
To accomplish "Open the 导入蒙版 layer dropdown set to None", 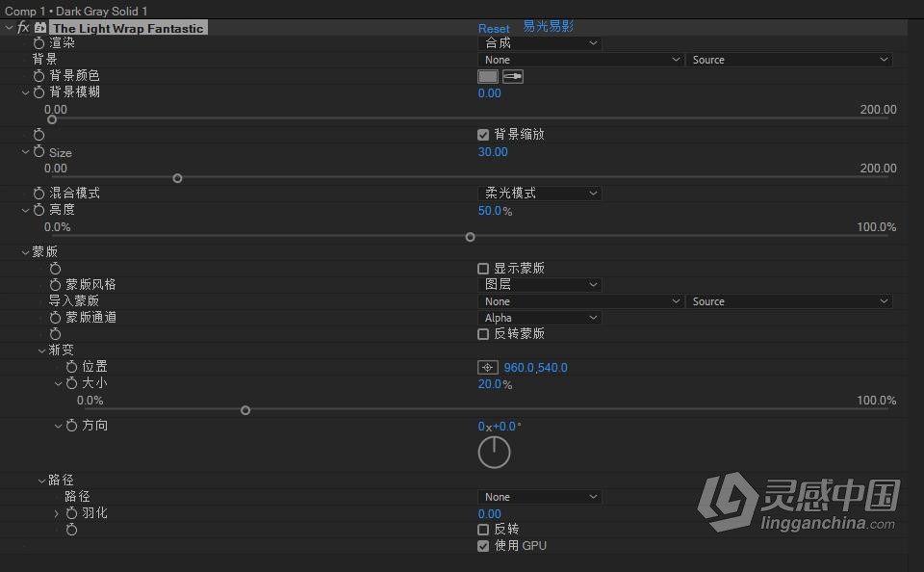I will tap(579, 301).
